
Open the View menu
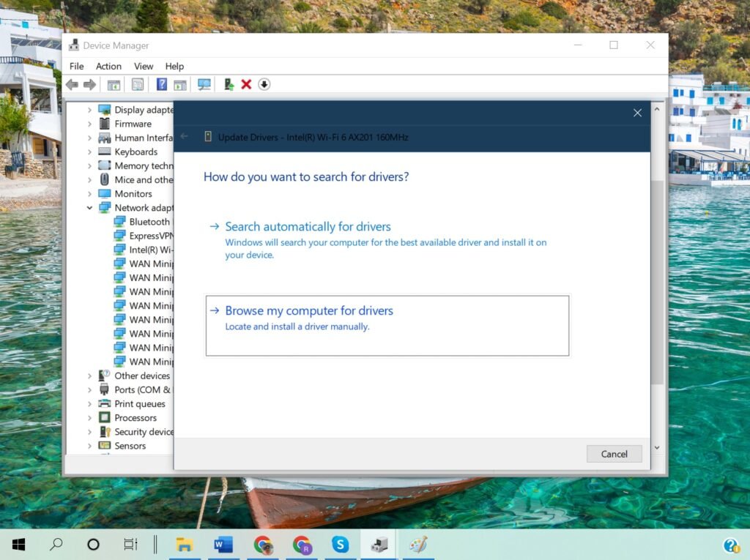144,66
